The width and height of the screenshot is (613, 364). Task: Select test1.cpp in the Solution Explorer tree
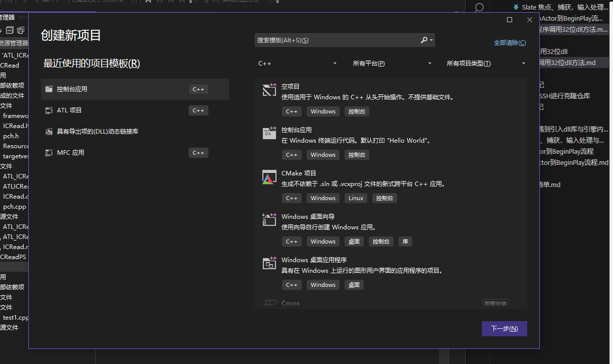[x=16, y=318]
